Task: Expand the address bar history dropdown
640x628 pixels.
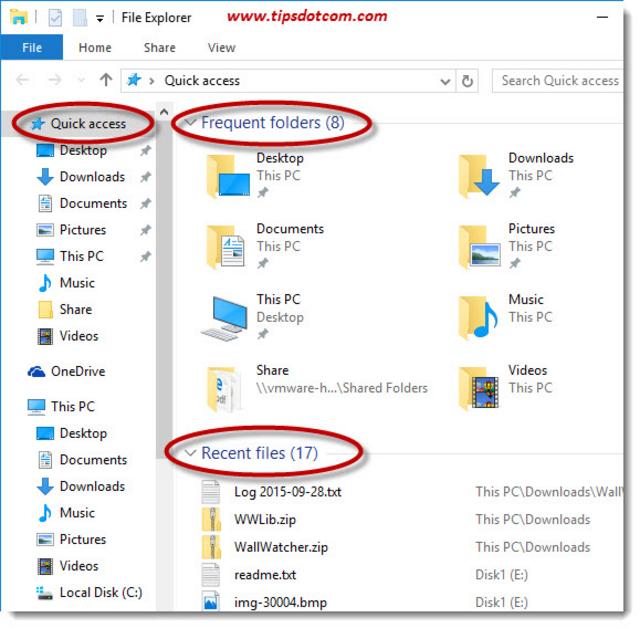Action: (445, 81)
